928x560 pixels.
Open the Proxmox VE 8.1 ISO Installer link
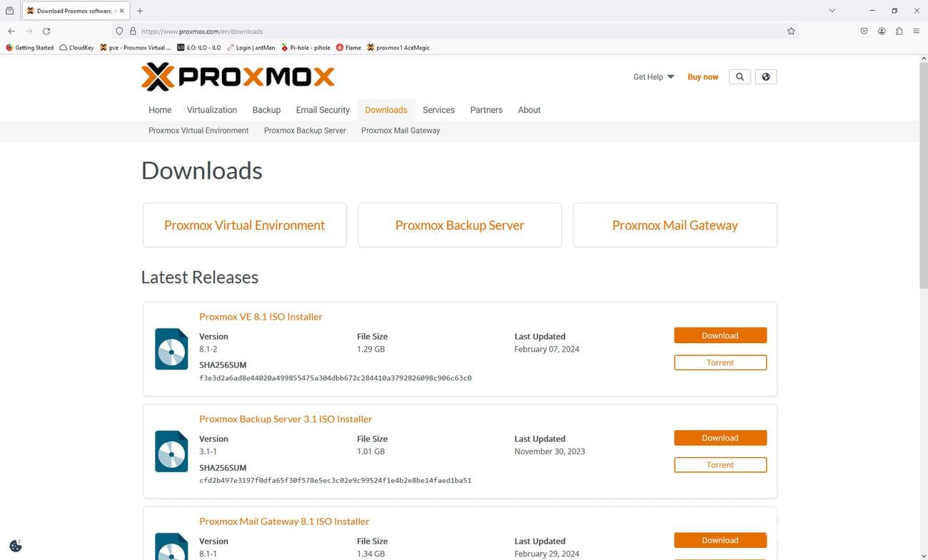[x=261, y=317]
